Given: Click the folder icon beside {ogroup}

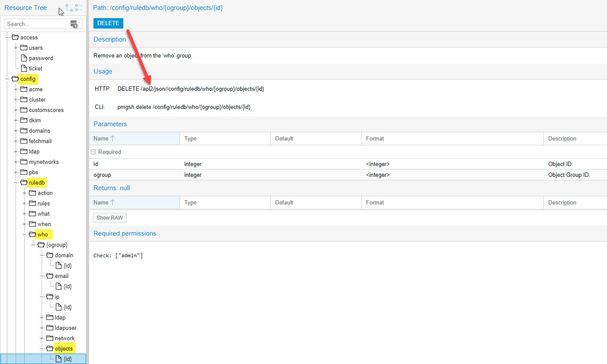Looking at the screenshot, I should 41,245.
